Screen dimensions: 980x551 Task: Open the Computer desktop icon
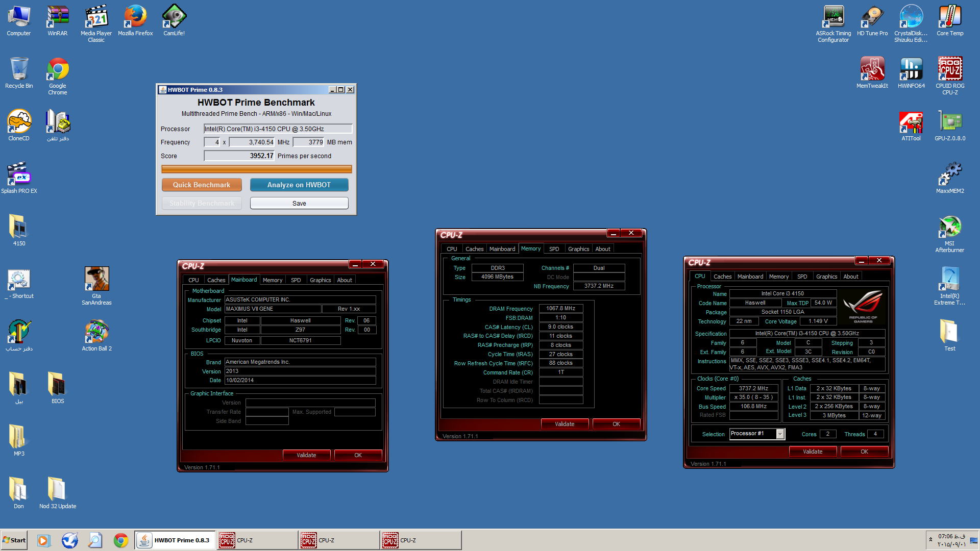pyautogui.click(x=19, y=20)
